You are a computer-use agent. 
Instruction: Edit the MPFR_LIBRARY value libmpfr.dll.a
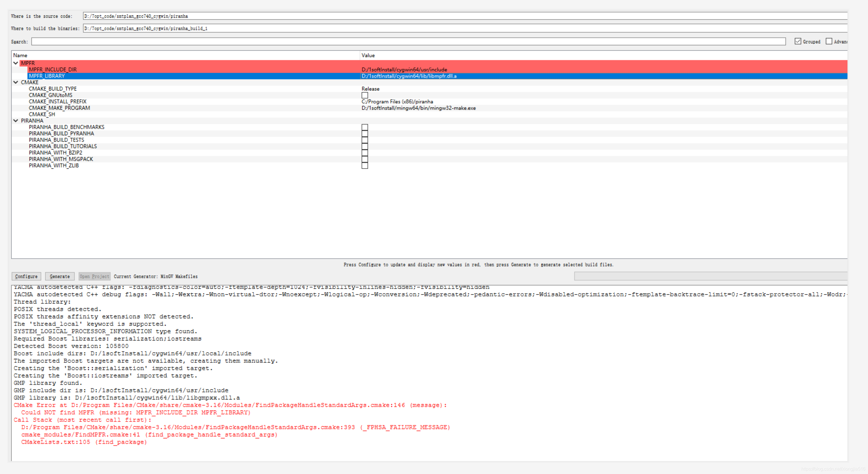tap(409, 76)
